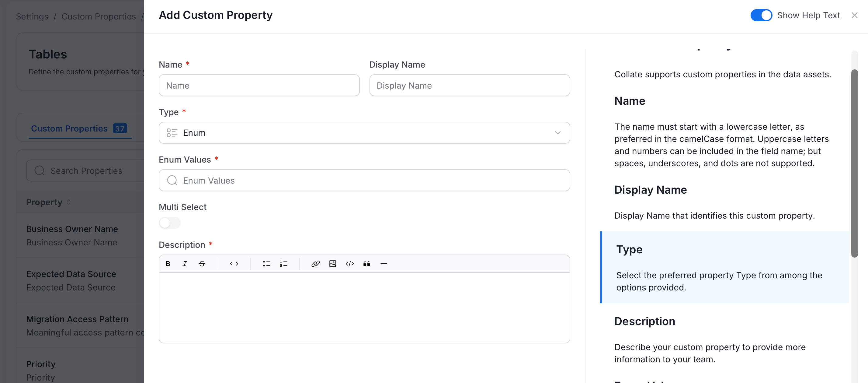Image resolution: width=868 pixels, height=383 pixels.
Task: Click inside the Description text area
Action: click(x=364, y=308)
